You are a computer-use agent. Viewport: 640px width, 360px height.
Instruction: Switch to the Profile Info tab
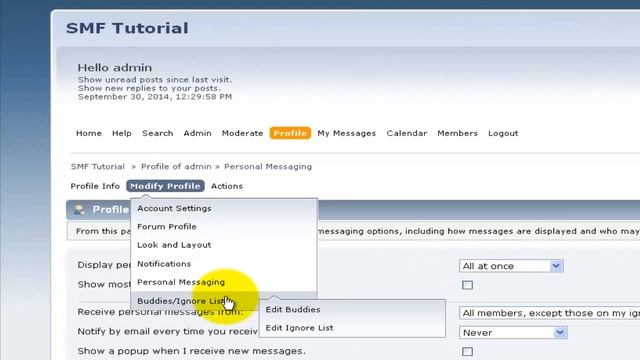[95, 186]
